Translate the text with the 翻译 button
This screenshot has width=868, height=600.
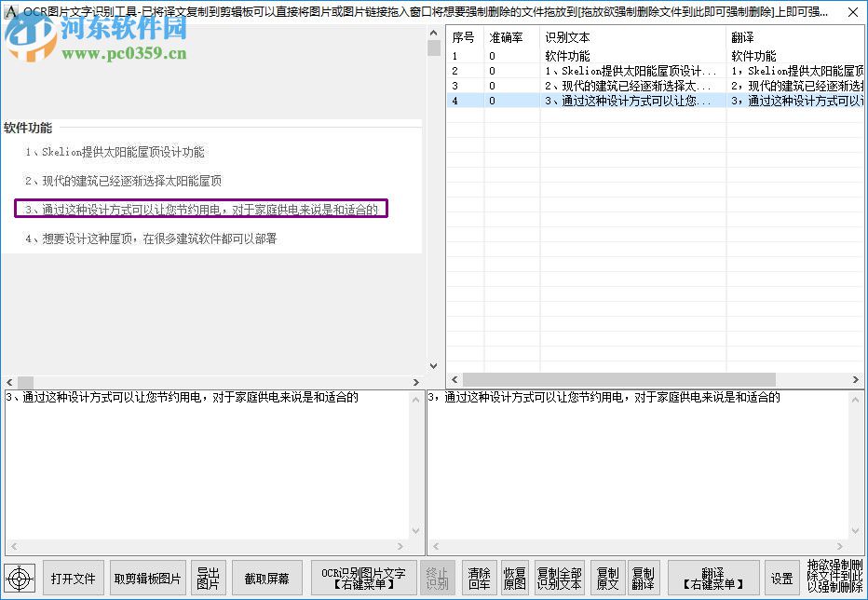click(713, 577)
